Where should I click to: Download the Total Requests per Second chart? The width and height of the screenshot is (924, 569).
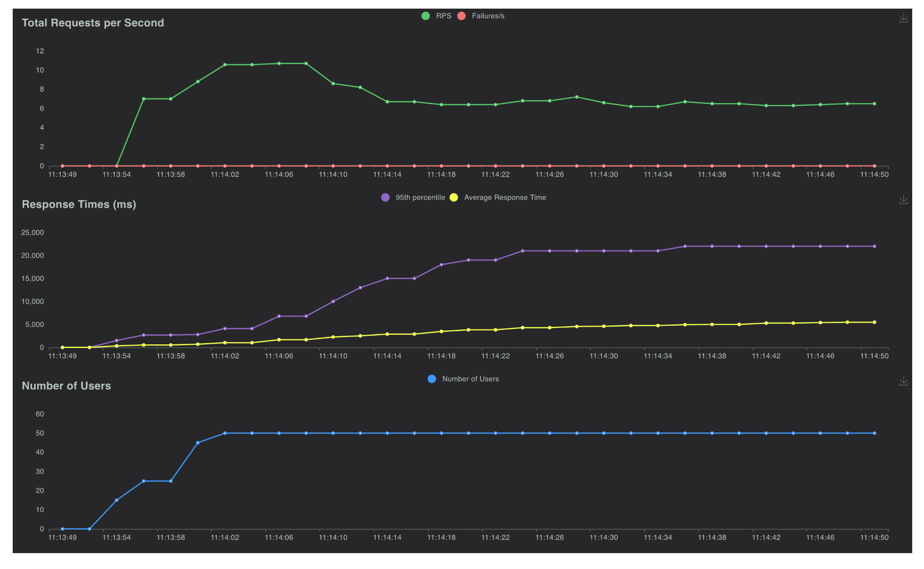(x=903, y=18)
